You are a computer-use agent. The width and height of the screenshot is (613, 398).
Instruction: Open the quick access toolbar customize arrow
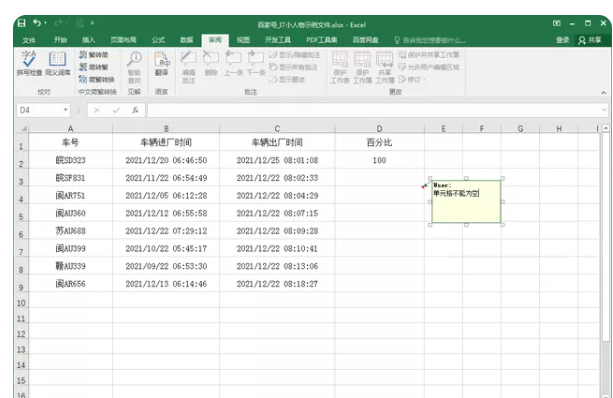(92, 23)
